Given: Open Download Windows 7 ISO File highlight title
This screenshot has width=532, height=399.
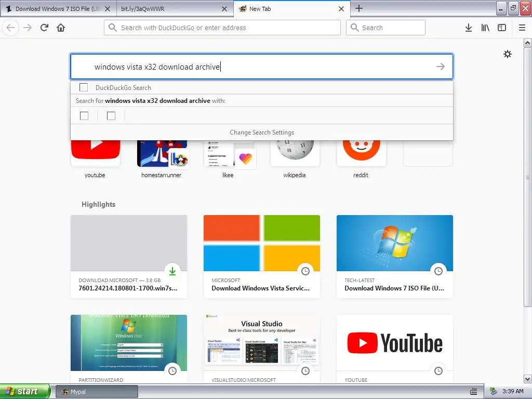Looking at the screenshot, I should click(x=394, y=288).
